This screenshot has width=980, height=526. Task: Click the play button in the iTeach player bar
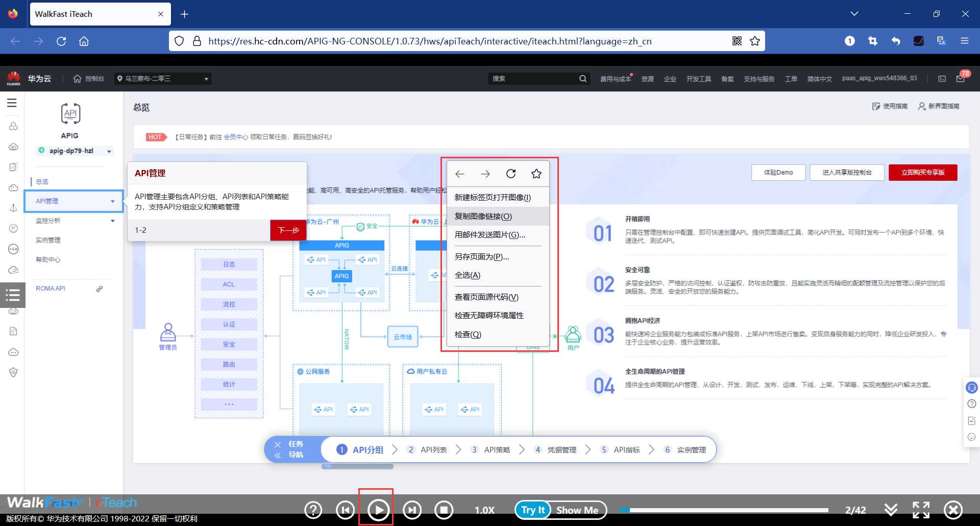point(378,510)
